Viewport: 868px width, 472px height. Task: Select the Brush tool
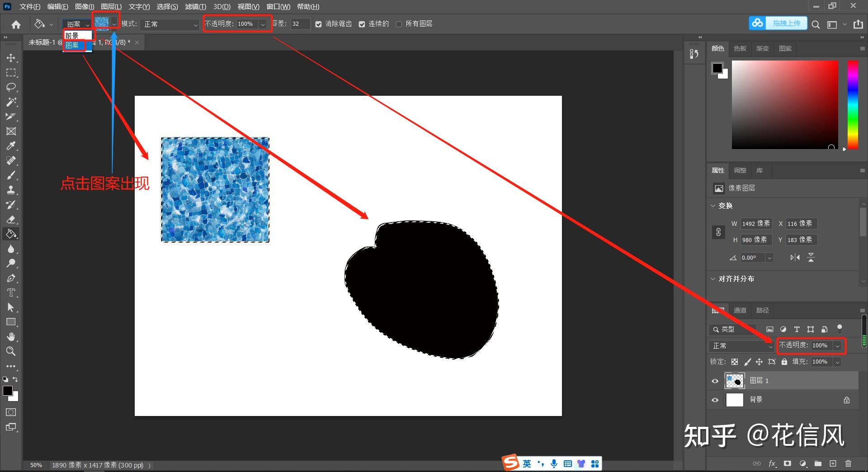pos(11,175)
